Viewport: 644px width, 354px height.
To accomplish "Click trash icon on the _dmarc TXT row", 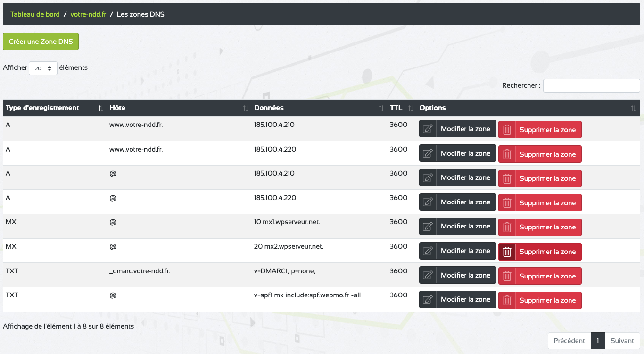I will click(507, 276).
